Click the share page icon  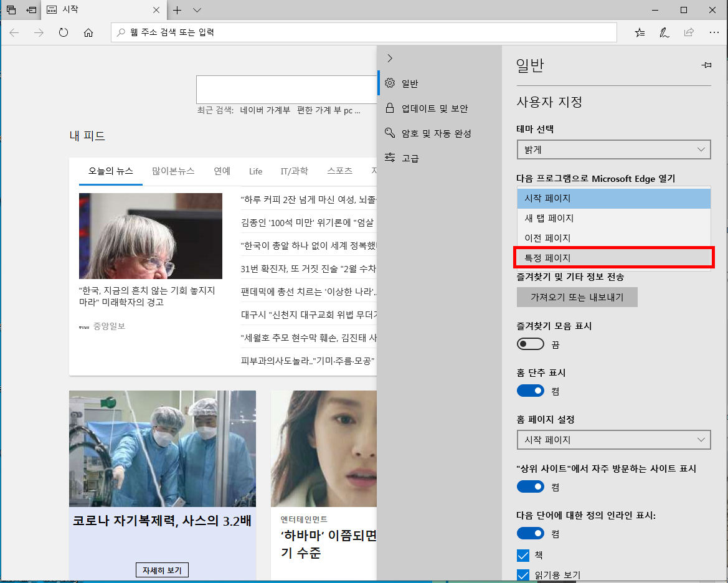coord(689,32)
